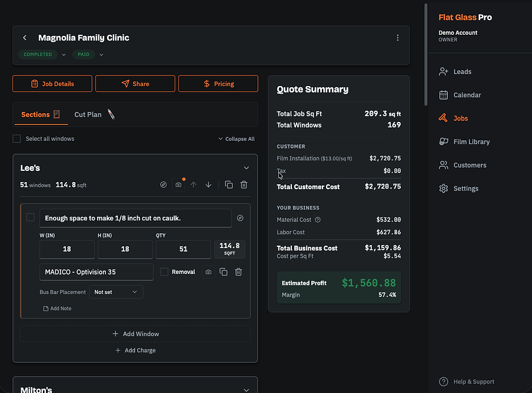Select the caulk note window checkbox

tap(31, 217)
